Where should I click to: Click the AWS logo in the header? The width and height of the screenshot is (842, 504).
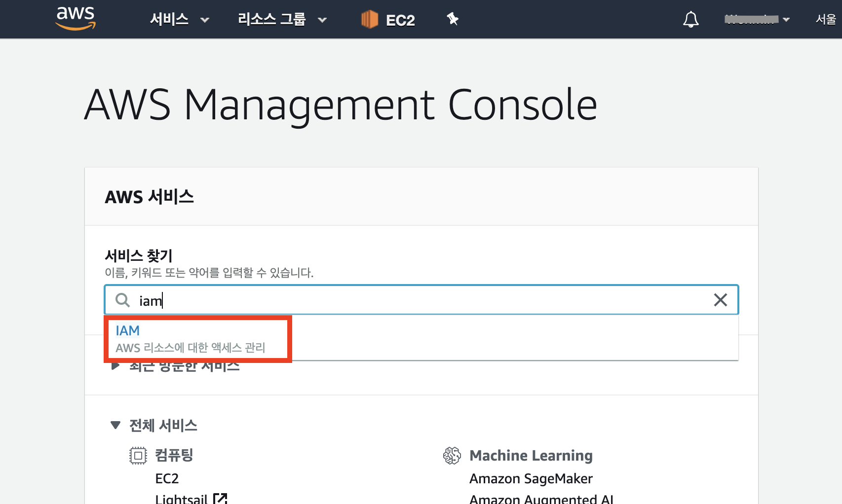click(76, 19)
